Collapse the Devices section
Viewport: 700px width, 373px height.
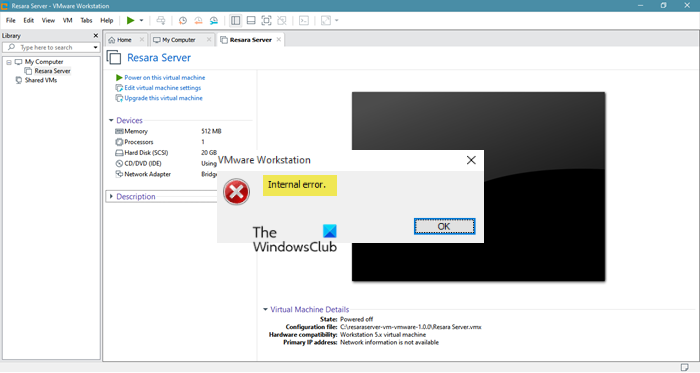111,120
